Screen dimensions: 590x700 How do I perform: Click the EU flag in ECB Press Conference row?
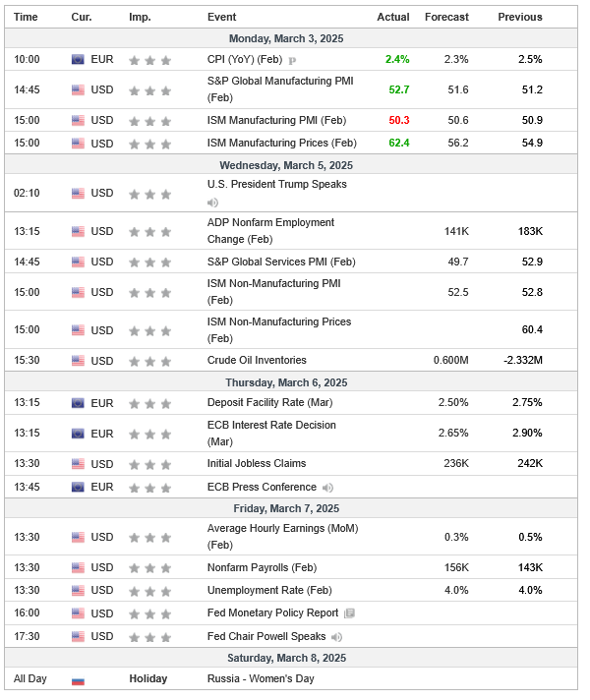click(78, 487)
